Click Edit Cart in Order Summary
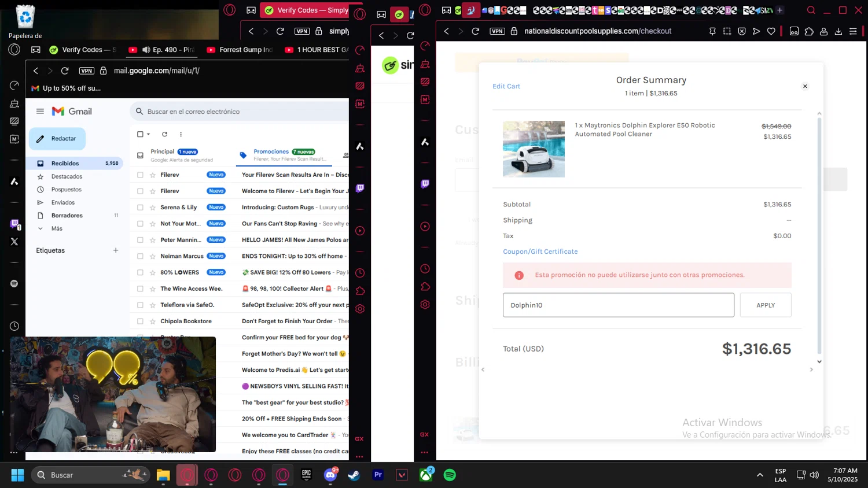This screenshot has height=488, width=868. (506, 86)
